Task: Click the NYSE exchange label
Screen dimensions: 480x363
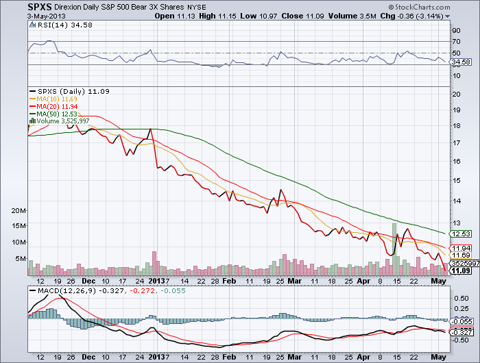Action: pyautogui.click(x=196, y=7)
